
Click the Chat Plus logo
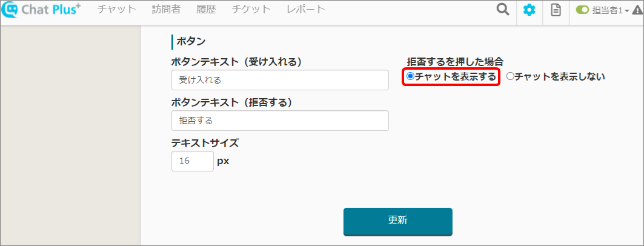coord(41,10)
